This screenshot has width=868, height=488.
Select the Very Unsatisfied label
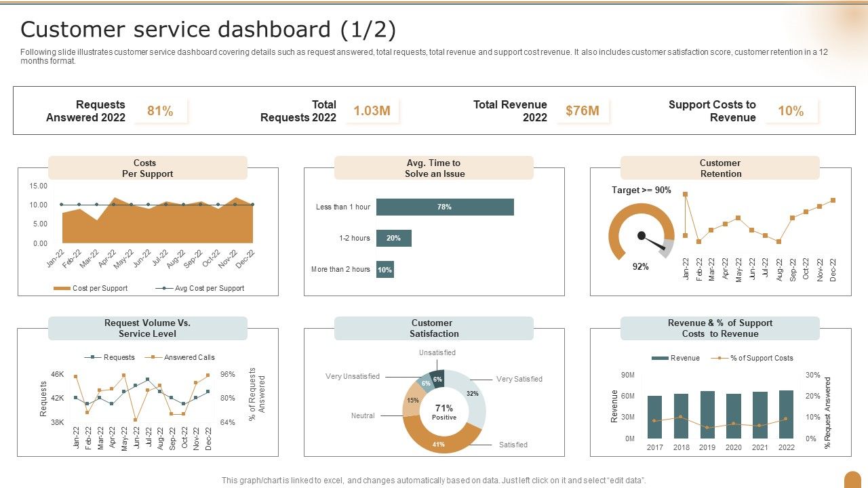point(353,376)
